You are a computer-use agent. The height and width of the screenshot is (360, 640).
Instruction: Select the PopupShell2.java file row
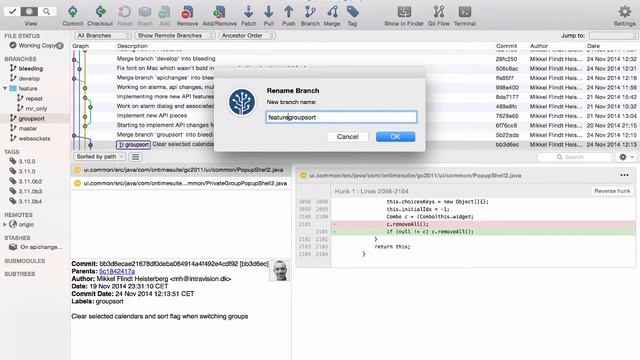point(181,170)
